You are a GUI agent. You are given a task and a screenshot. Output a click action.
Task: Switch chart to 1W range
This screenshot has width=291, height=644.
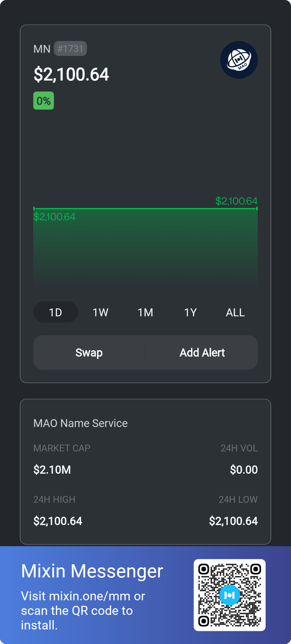coord(100,312)
